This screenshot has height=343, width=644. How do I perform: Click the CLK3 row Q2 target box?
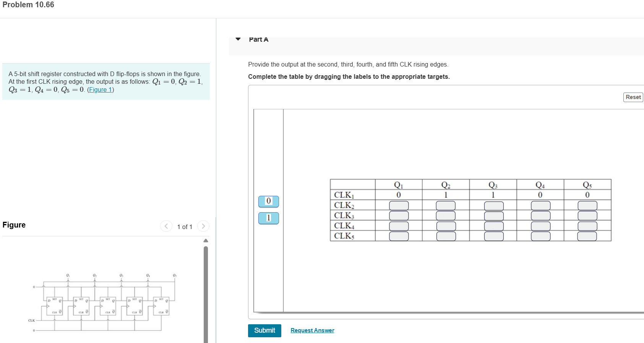pyautogui.click(x=446, y=216)
